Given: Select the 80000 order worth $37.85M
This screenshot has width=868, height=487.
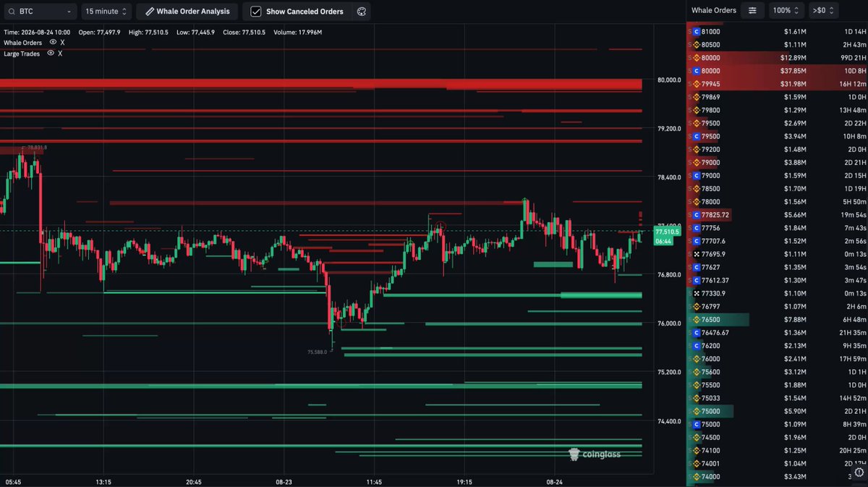Looking at the screenshot, I should 777,71.
